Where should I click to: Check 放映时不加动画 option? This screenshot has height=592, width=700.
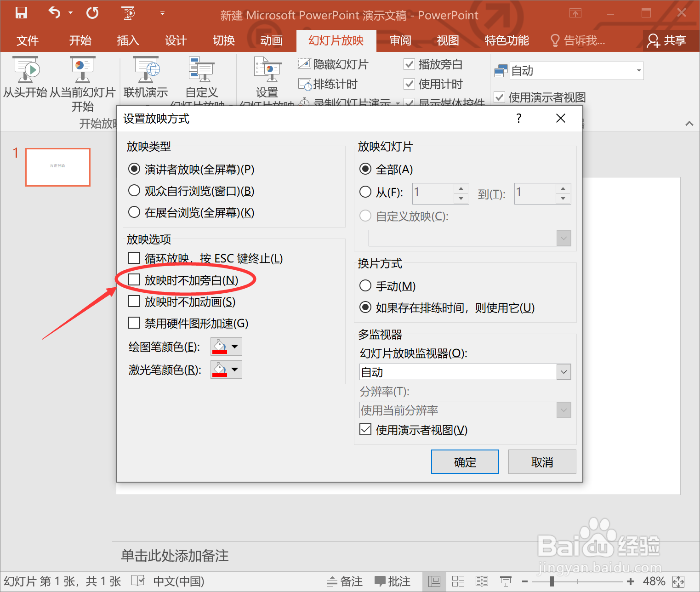pyautogui.click(x=134, y=301)
